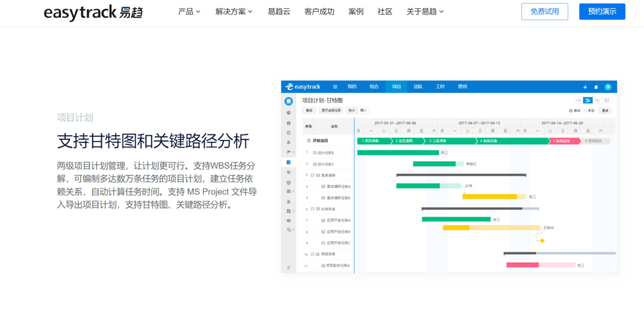Click the task icon beside 应用开发任务A
Screen dimensions: 644x319
coord(323,220)
